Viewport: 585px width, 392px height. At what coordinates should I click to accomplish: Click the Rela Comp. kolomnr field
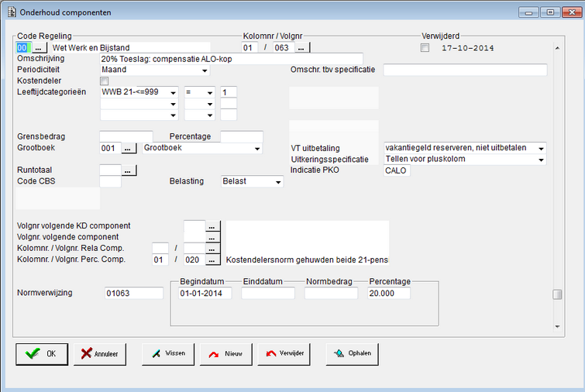(x=160, y=249)
